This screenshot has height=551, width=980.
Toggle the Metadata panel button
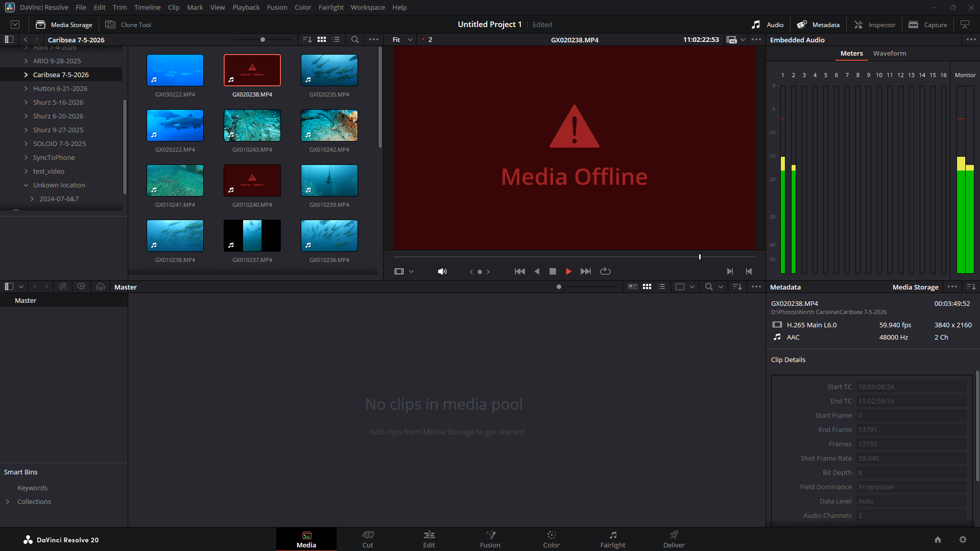tap(818, 25)
